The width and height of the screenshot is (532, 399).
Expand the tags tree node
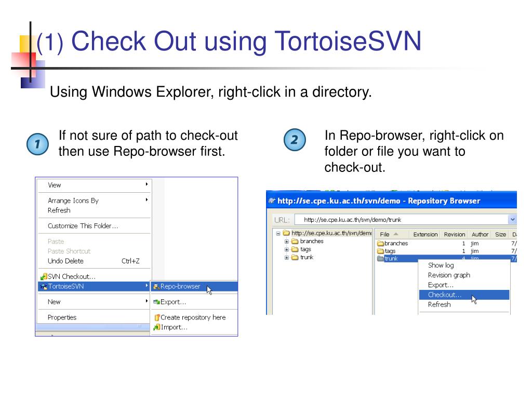click(287, 249)
